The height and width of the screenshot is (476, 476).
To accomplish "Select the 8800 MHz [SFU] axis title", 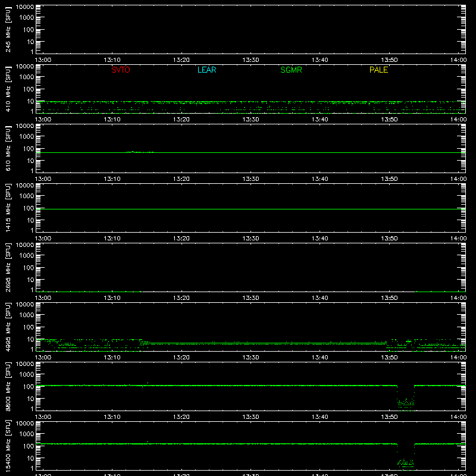I will coord(8,386).
